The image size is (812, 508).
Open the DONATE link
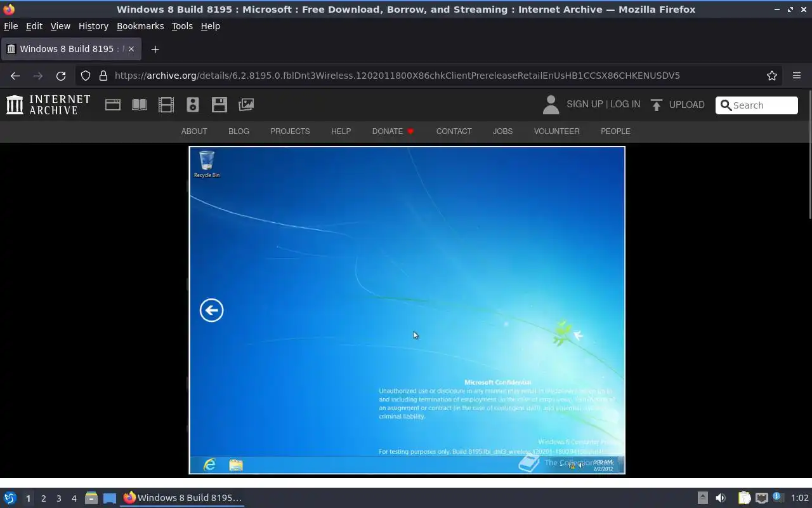(x=393, y=131)
